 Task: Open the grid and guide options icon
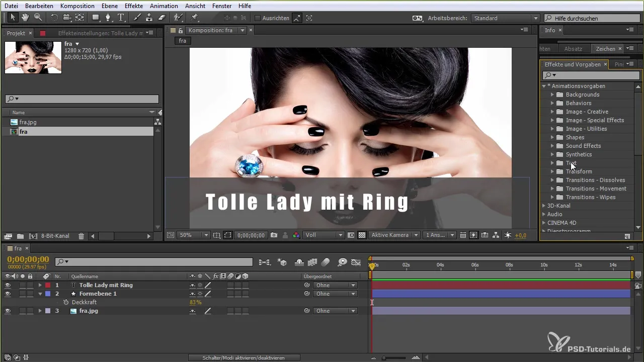217,235
